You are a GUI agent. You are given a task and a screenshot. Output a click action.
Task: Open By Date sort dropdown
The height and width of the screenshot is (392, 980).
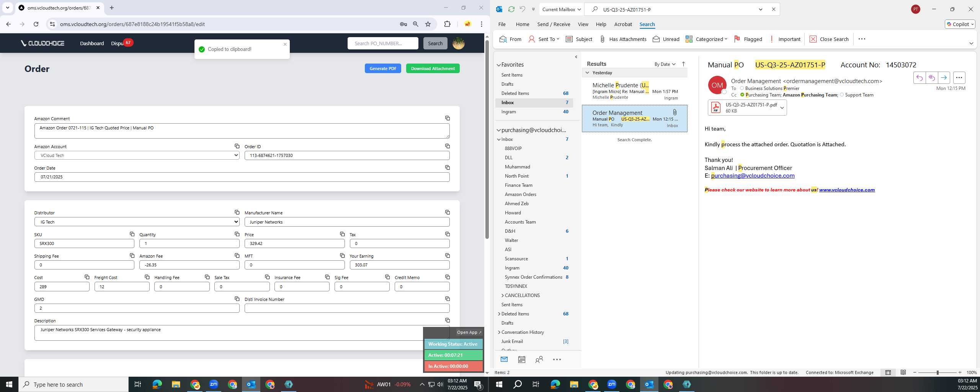[x=665, y=64]
